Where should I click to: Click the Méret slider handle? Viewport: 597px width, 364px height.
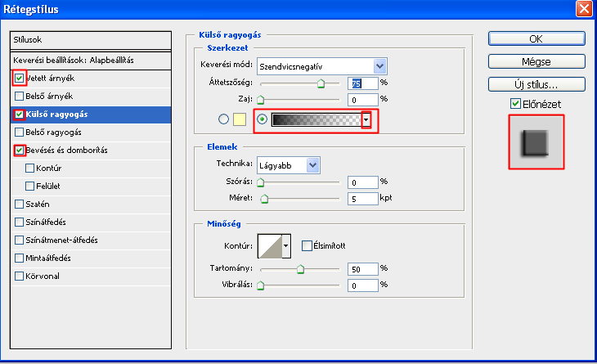click(x=264, y=199)
